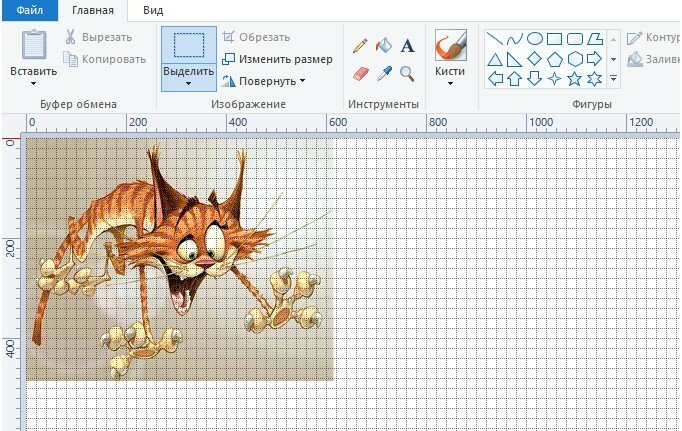Click the 600 mark on horizontal ruler
Screen dimensions: 682x431
[338, 122]
